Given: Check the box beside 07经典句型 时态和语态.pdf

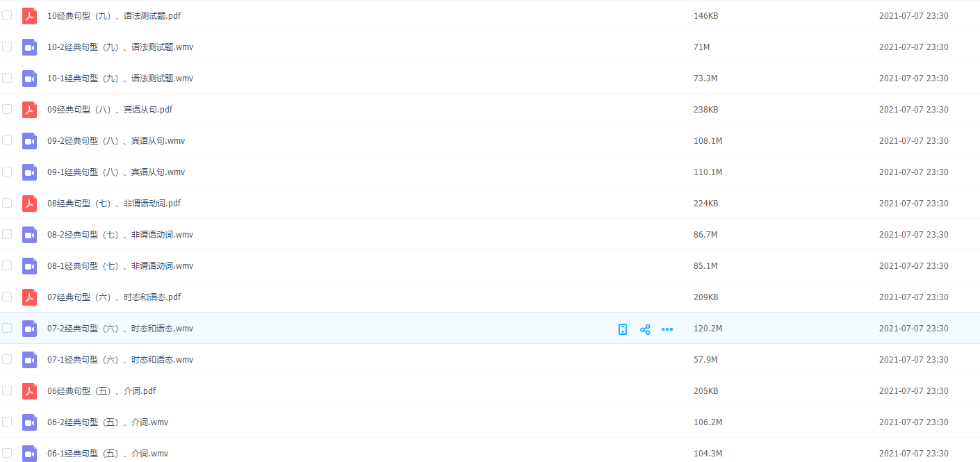Looking at the screenshot, I should (7, 297).
